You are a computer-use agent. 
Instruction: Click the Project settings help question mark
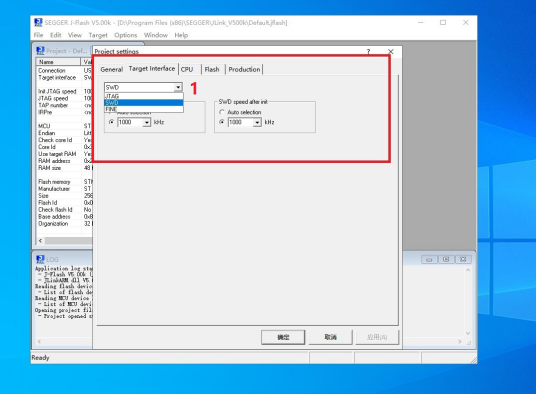coord(368,52)
